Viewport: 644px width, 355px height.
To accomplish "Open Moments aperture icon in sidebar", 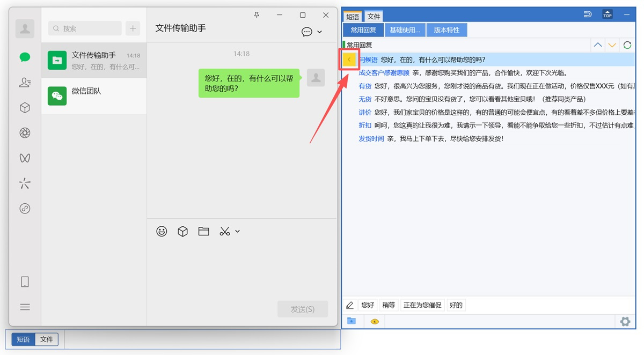I will [x=25, y=133].
